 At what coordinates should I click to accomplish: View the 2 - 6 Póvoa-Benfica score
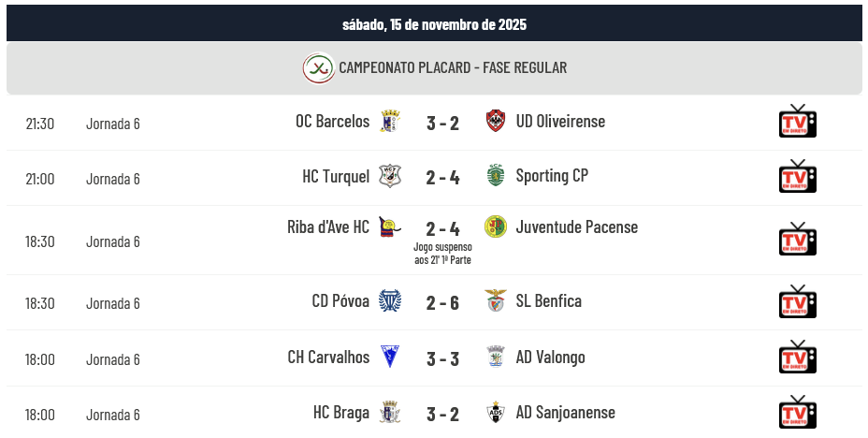[442, 302]
